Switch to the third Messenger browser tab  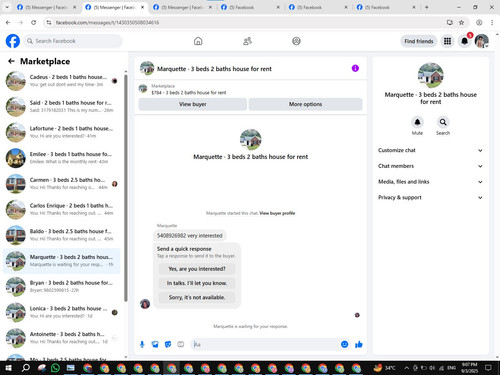coord(183,7)
